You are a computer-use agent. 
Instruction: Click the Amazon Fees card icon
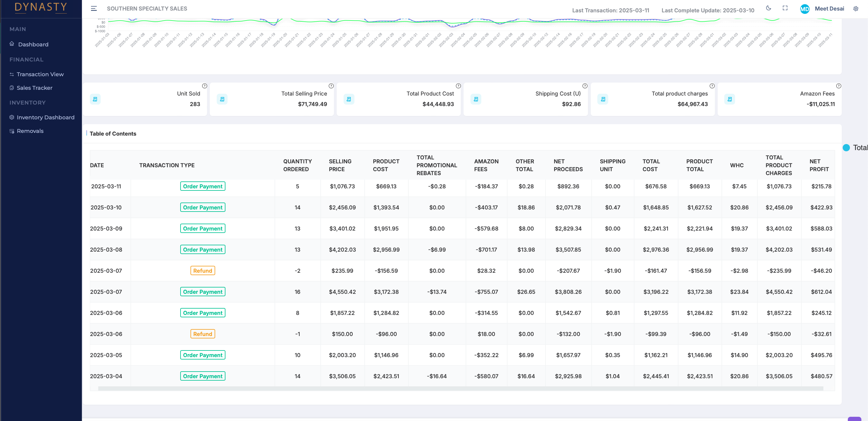coord(729,99)
